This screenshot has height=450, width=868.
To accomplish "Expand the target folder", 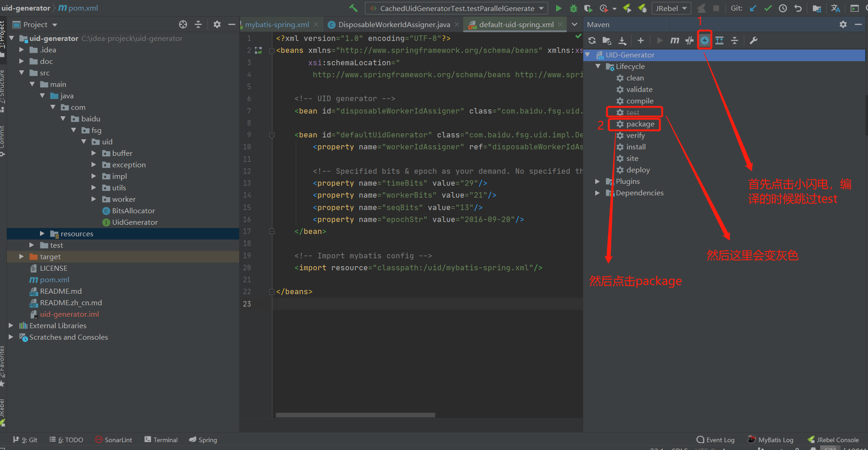I will [x=21, y=256].
